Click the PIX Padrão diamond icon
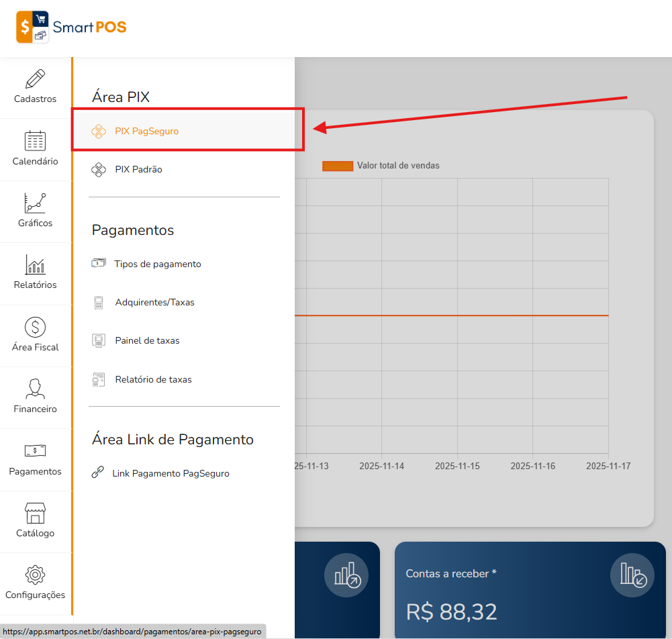This screenshot has height=639, width=672. click(x=99, y=170)
